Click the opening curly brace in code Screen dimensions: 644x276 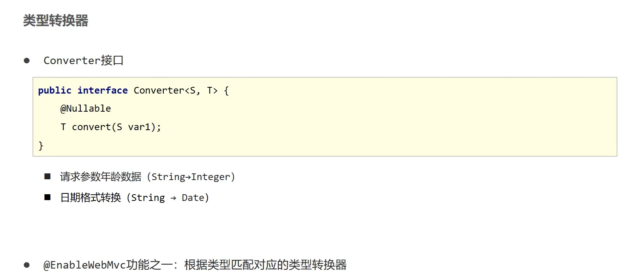[226, 90]
